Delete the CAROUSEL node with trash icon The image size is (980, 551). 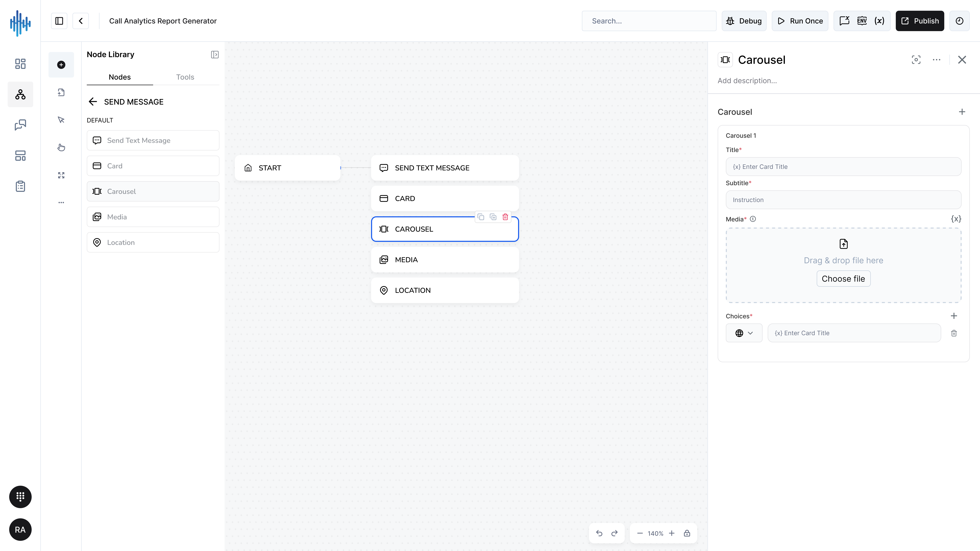coord(505,217)
